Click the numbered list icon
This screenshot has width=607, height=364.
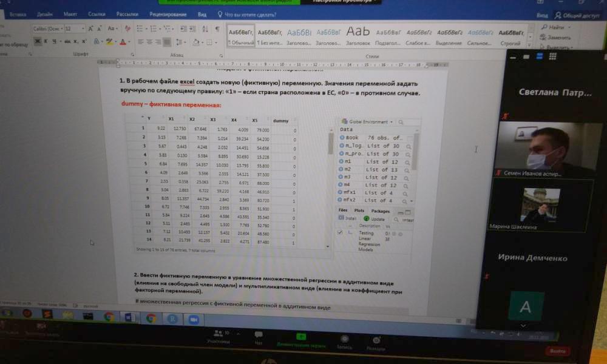tap(154, 29)
